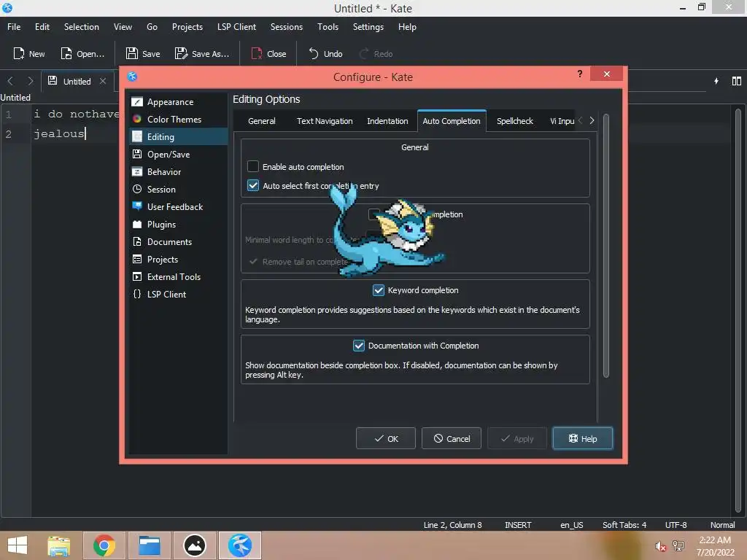The image size is (747, 560).
Task: Switch to the Indentation tab
Action: tap(387, 121)
